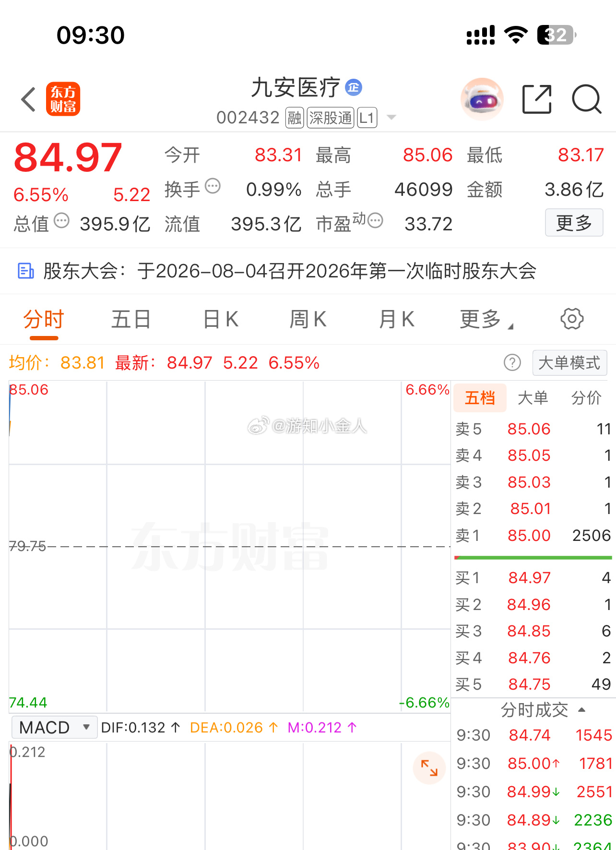Expand the 更多 chart period dropdown

[x=486, y=319]
